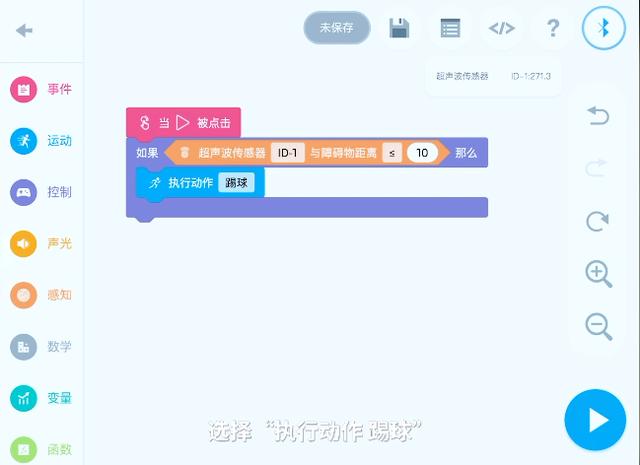
Task: Zoom out of the workspace
Action: pyautogui.click(x=598, y=327)
